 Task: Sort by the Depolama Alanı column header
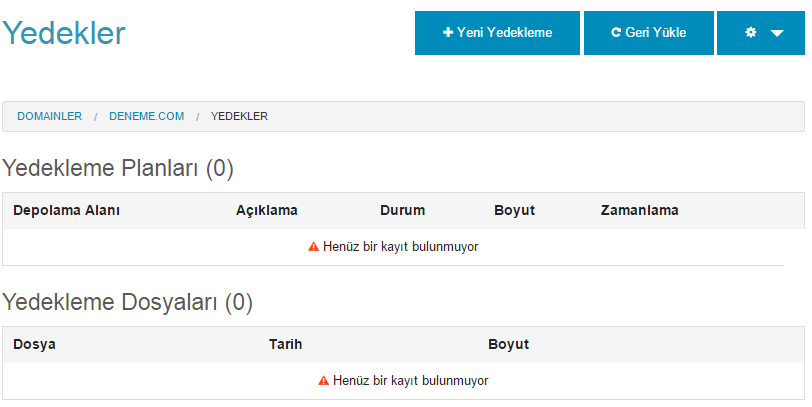point(66,210)
